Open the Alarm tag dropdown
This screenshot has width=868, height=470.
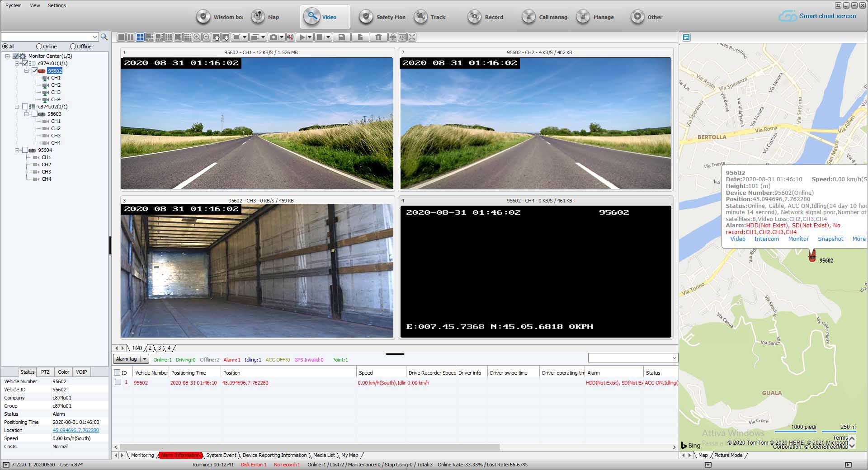tap(145, 359)
